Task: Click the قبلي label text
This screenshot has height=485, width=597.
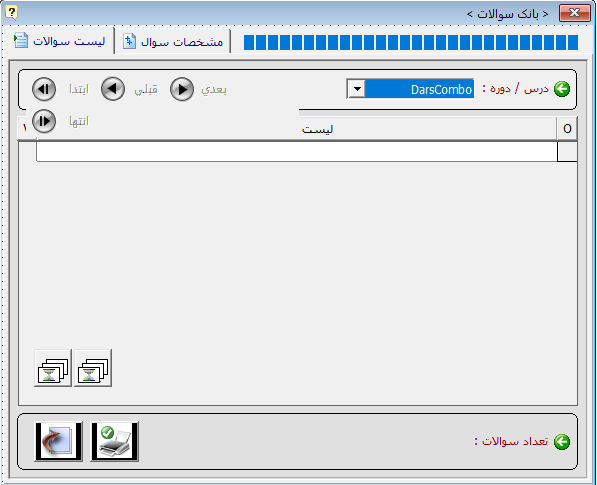Action: click(x=146, y=89)
